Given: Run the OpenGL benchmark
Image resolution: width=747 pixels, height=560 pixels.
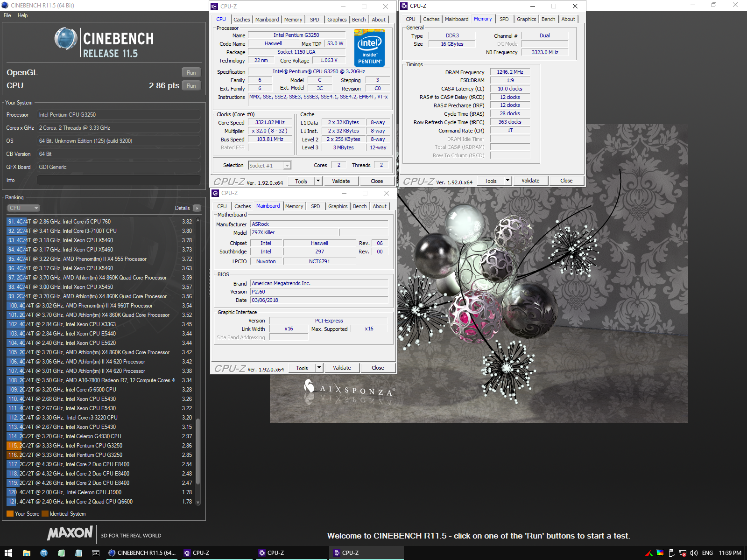Looking at the screenshot, I should click(191, 73).
